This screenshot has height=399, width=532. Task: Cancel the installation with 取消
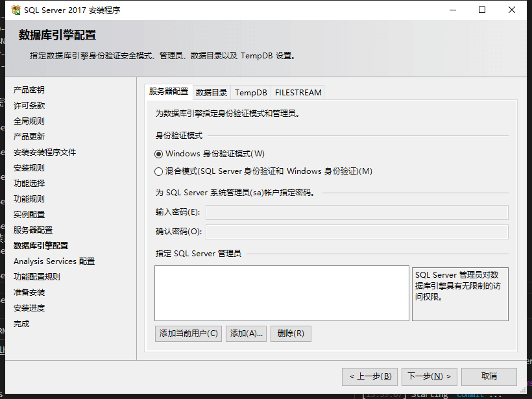(x=489, y=376)
